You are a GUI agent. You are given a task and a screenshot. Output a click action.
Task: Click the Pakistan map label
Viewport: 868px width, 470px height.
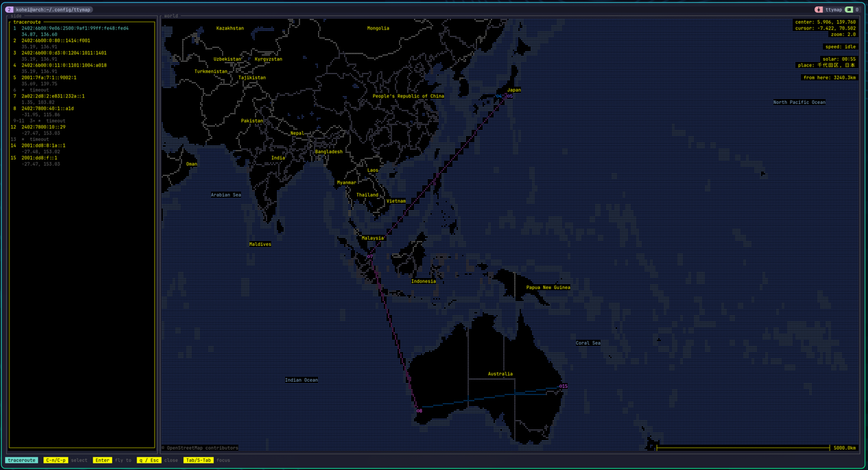(252, 121)
